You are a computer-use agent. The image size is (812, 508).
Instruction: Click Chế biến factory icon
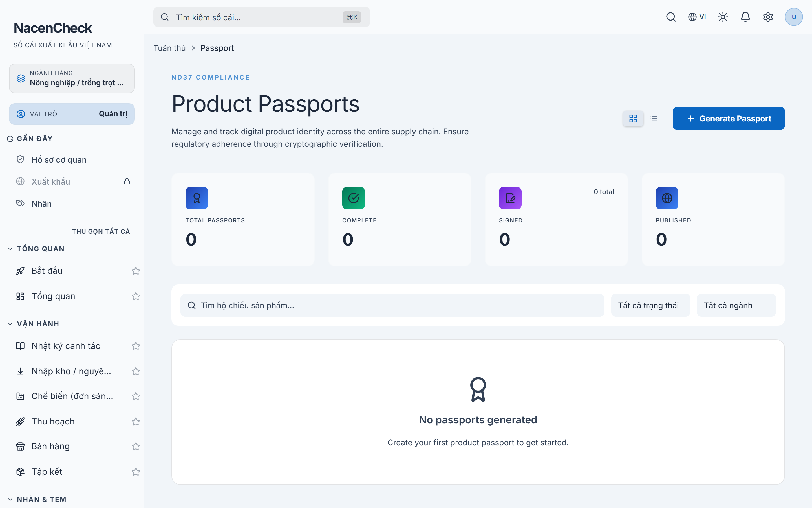coord(20,396)
